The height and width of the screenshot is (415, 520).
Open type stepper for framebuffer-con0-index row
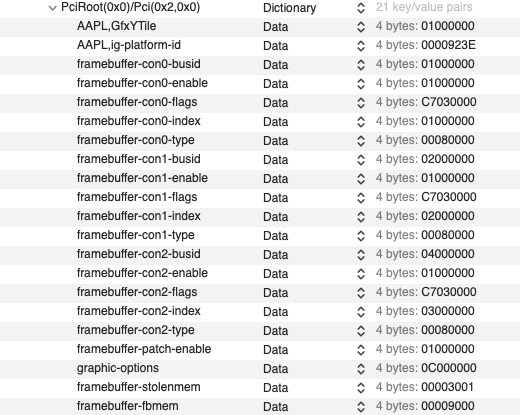[361, 122]
